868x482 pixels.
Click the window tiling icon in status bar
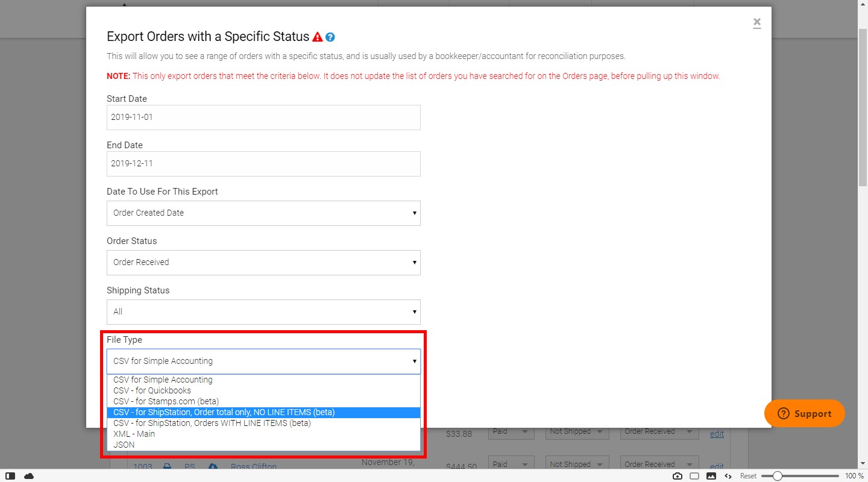coord(694,476)
